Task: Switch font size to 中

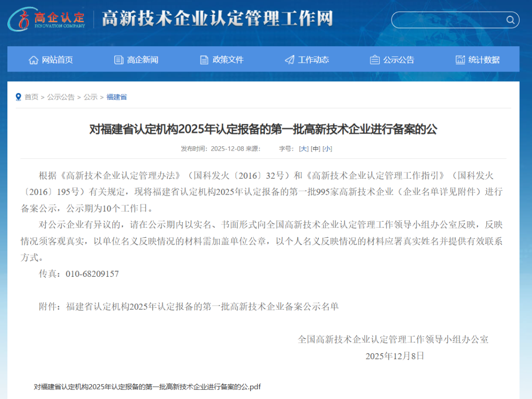Action: (315, 148)
